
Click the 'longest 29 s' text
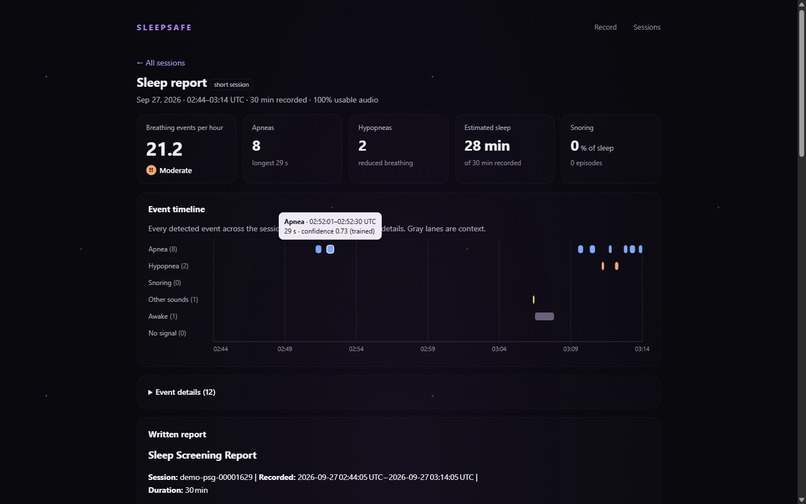[270, 163]
